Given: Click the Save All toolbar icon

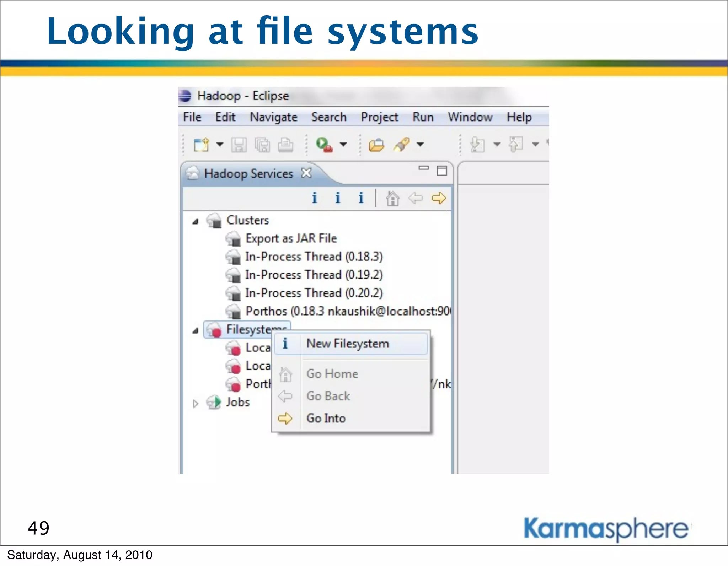Looking at the screenshot, I should 262,145.
